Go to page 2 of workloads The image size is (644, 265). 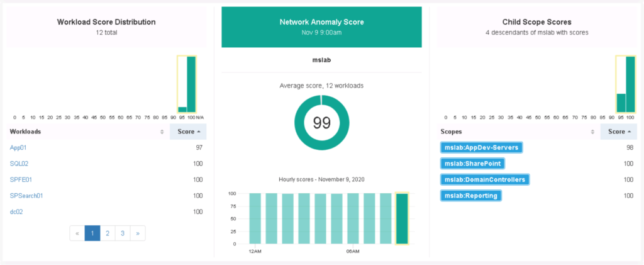coord(108,233)
